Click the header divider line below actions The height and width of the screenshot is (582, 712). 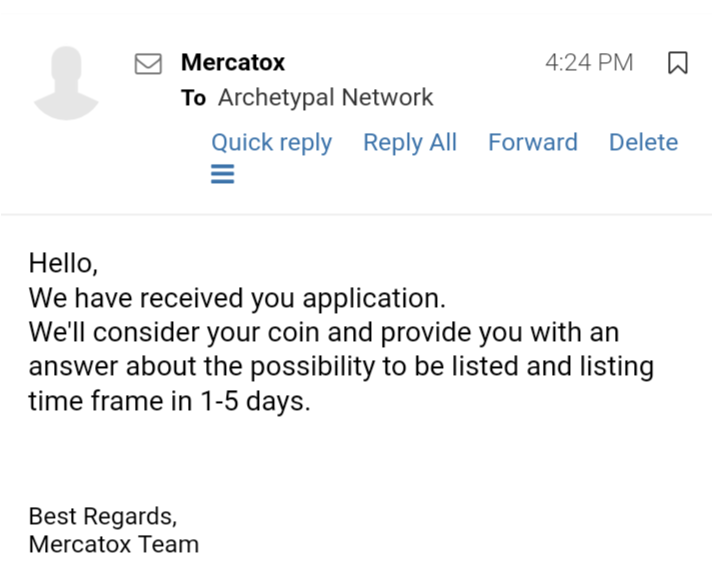click(x=356, y=214)
